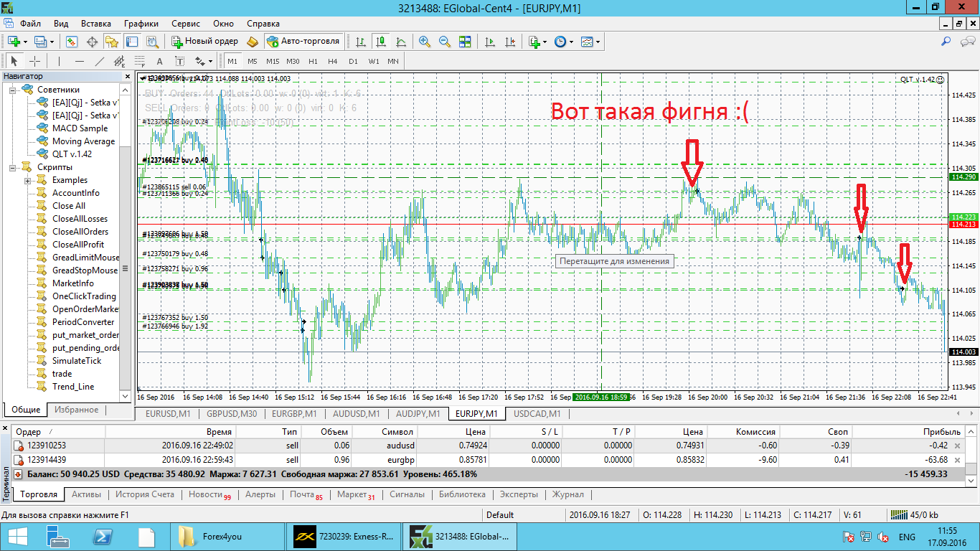980x551 pixels.
Task: Pick the horizontal line drawing tool
Action: pos(79,61)
